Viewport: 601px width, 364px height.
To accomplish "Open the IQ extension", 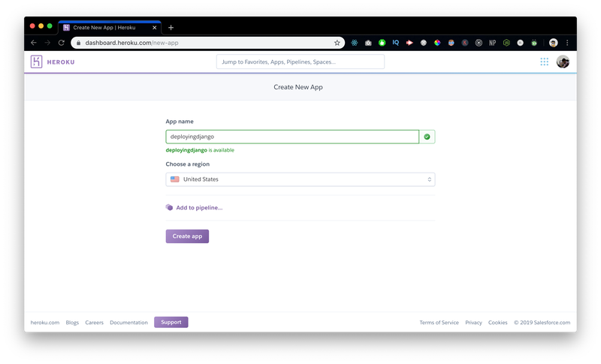I will pyautogui.click(x=396, y=43).
